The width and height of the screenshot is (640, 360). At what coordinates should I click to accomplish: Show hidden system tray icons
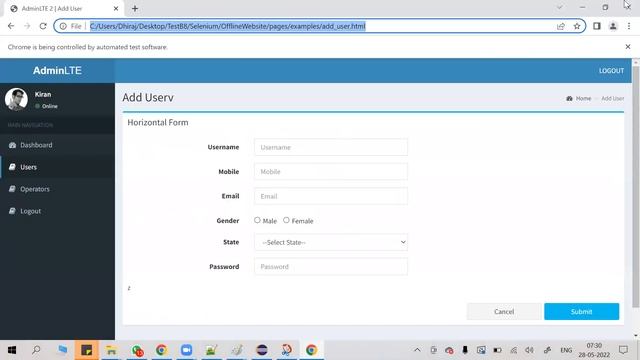(417, 350)
